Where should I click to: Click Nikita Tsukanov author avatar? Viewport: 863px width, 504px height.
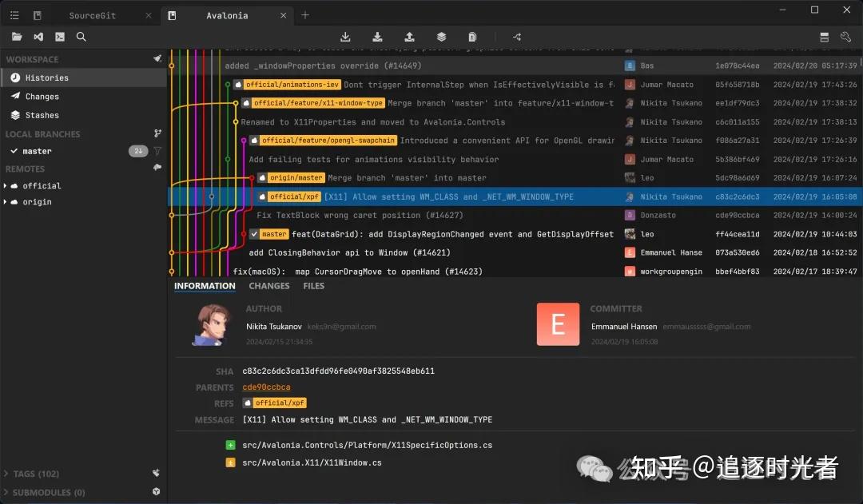pos(212,324)
